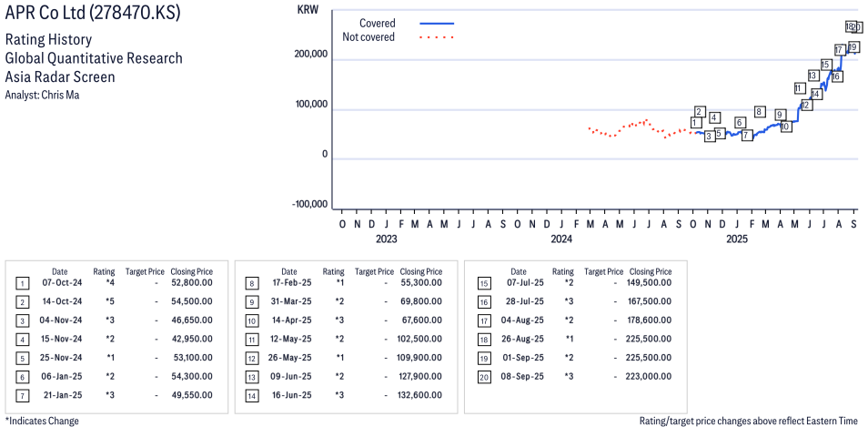This screenshot has width=868, height=427.
Task: Click the 'Covered' legend label
Action: point(378,24)
